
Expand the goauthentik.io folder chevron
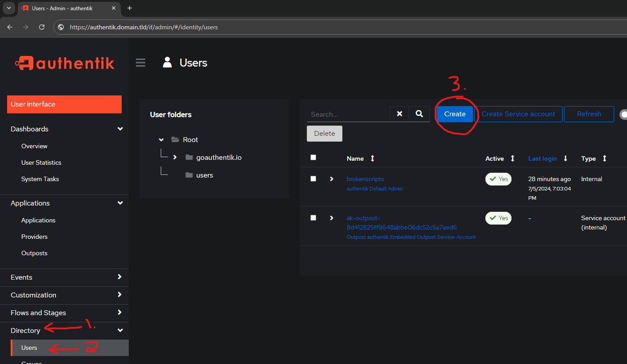click(175, 157)
